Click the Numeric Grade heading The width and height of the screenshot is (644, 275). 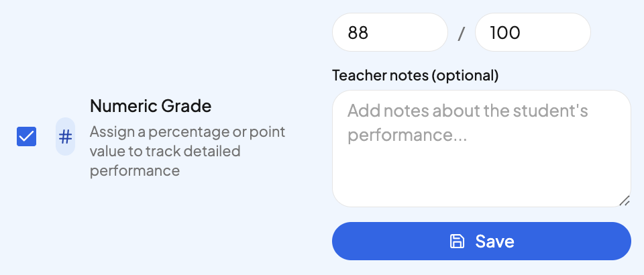click(151, 106)
